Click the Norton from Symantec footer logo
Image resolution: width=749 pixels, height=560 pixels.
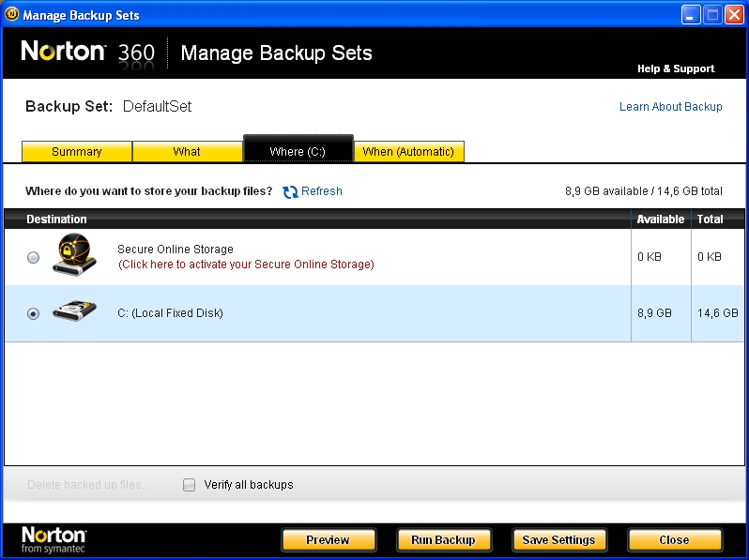point(53,539)
